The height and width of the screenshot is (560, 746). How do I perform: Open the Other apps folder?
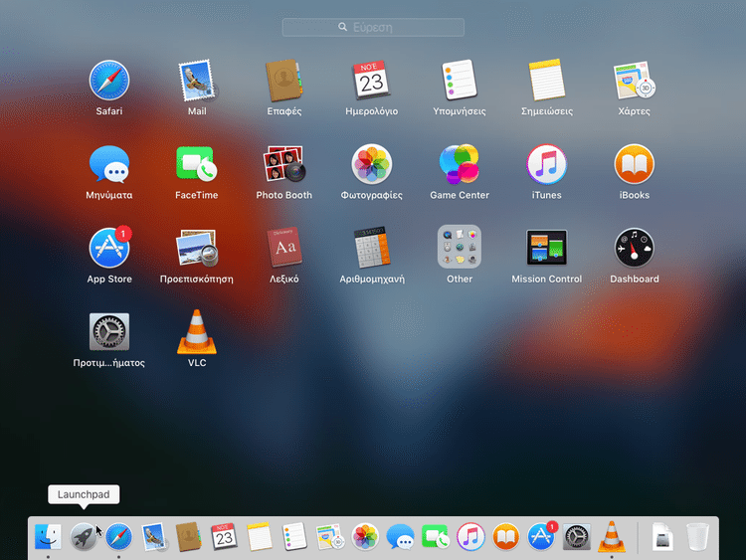(460, 247)
